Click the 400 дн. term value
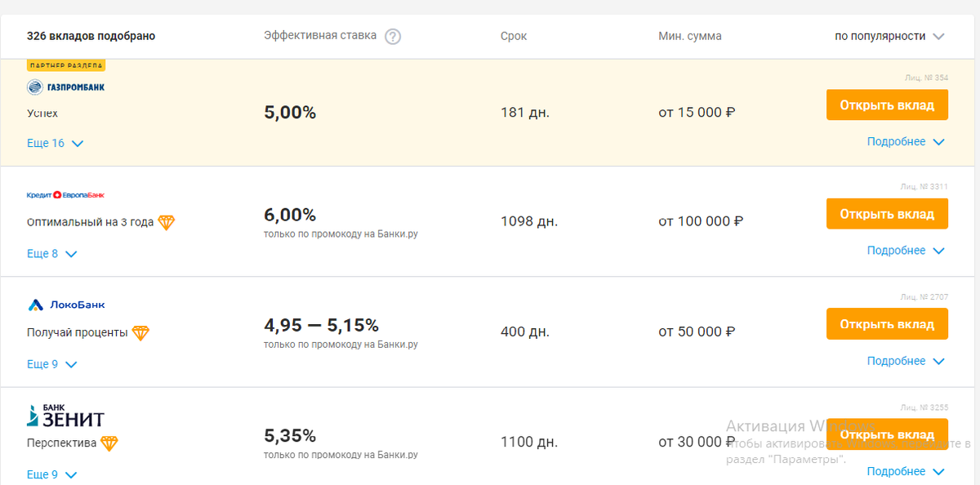980x485 pixels. pyautogui.click(x=525, y=332)
